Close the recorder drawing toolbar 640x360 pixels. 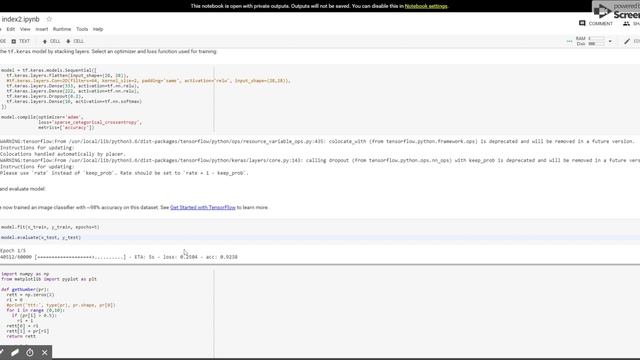44,352
